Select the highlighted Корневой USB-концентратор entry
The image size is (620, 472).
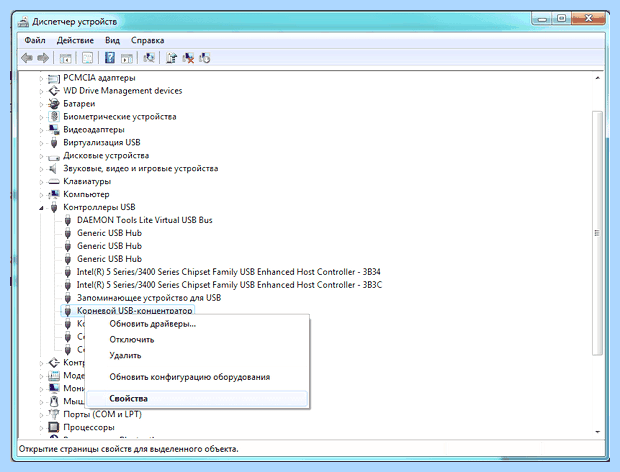point(134,311)
